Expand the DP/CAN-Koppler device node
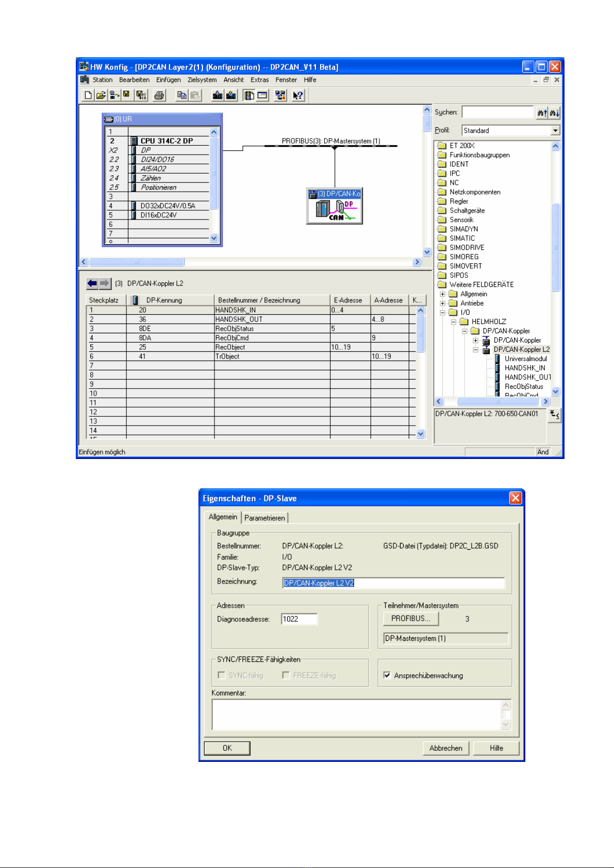The width and height of the screenshot is (614, 868). point(476,341)
